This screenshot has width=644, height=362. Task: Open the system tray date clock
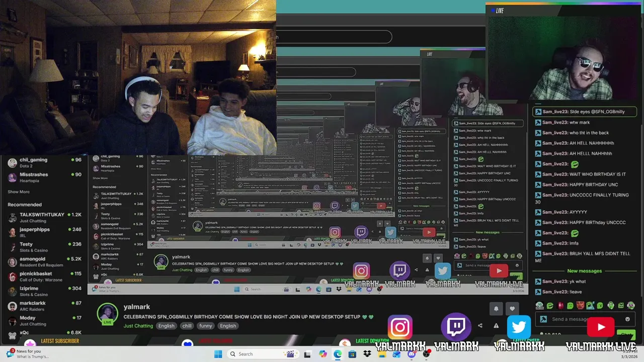coord(629,354)
